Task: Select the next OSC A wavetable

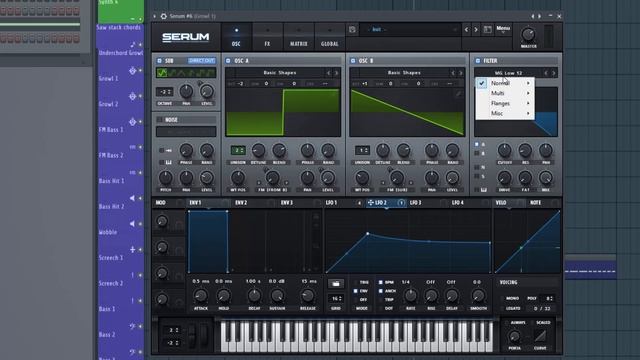Action: tap(336, 73)
